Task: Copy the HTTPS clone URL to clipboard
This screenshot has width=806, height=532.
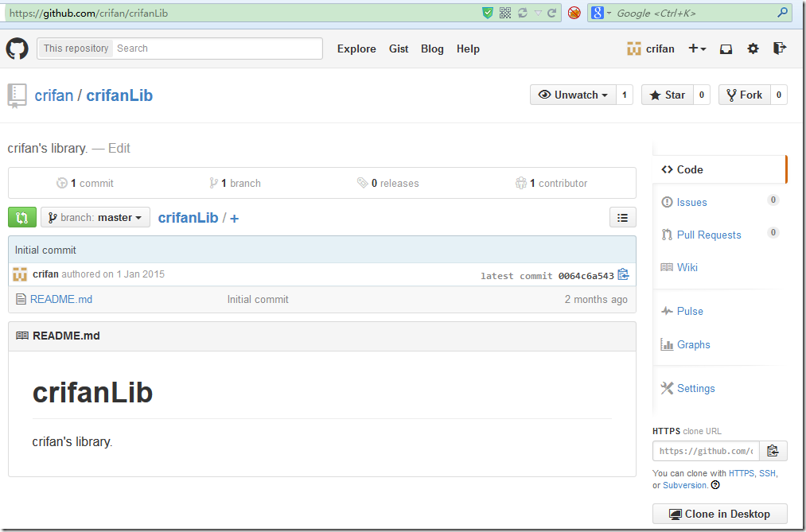Action: click(x=773, y=451)
